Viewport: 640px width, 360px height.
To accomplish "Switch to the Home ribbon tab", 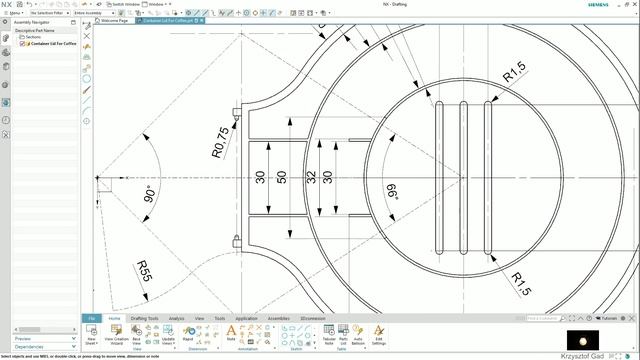I will (x=114, y=318).
